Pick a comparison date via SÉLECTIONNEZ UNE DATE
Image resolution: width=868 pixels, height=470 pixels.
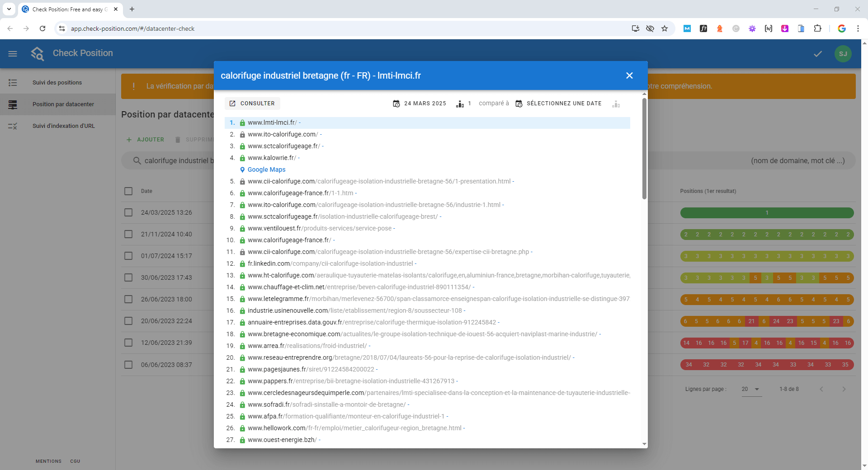point(559,103)
